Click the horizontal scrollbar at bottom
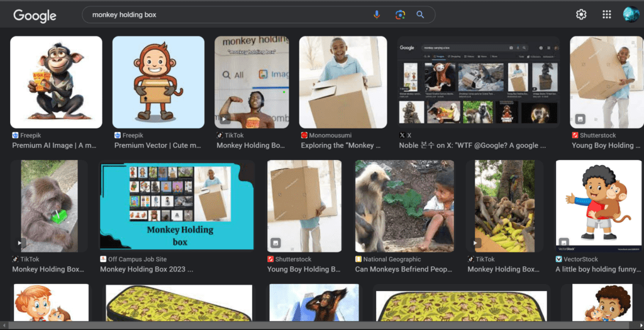Screen dimensions: 644x330 314,326
